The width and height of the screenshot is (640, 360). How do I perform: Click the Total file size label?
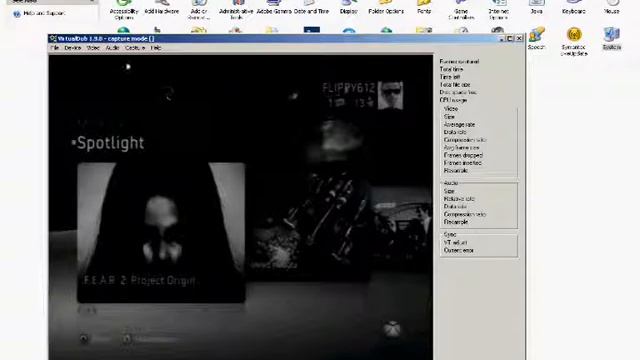pos(455,85)
